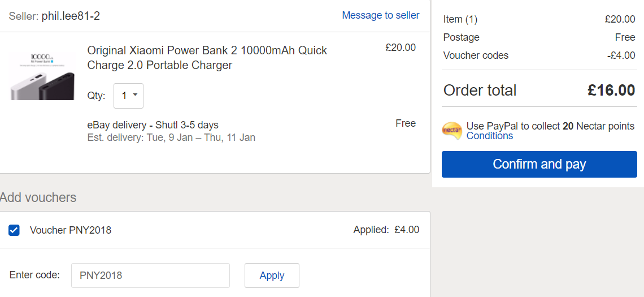Click Apply to submit the voucher code

pyautogui.click(x=272, y=275)
